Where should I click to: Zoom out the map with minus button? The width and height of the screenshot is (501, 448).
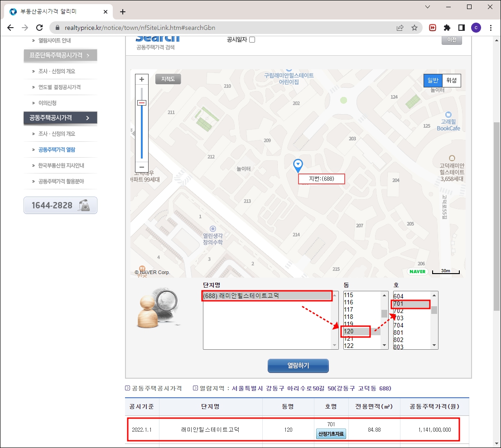pyautogui.click(x=141, y=167)
